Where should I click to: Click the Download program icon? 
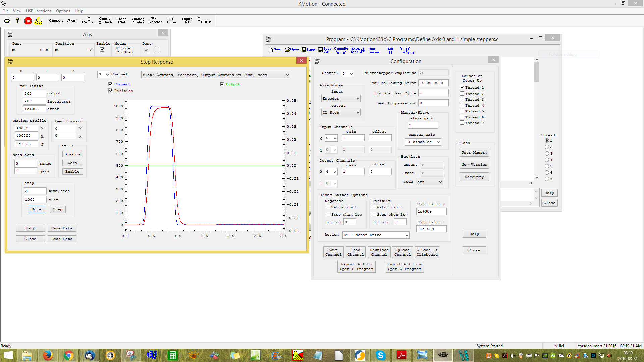click(357, 50)
